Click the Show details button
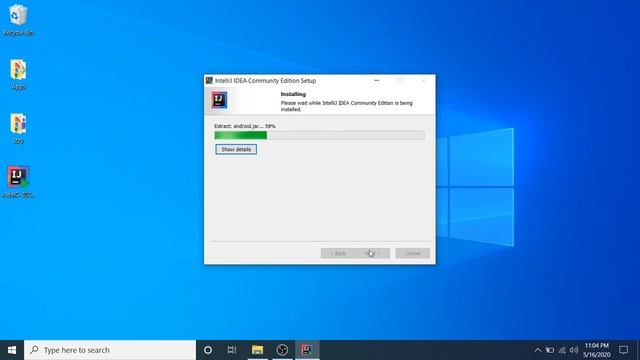Image resolution: width=640 pixels, height=360 pixels. (236, 149)
